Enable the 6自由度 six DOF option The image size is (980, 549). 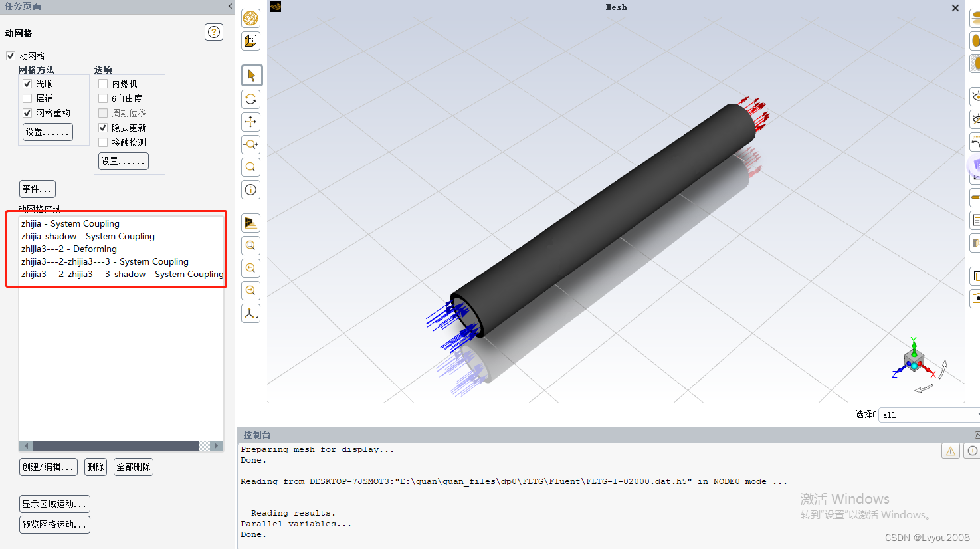pyautogui.click(x=103, y=98)
